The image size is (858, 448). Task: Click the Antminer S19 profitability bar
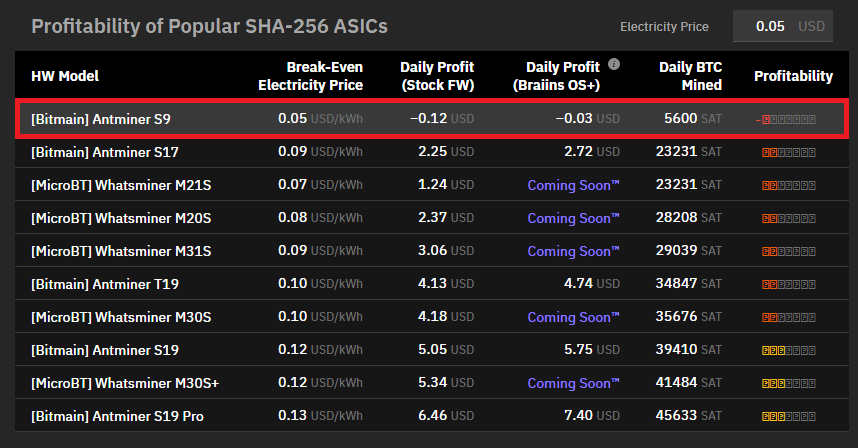(x=789, y=351)
